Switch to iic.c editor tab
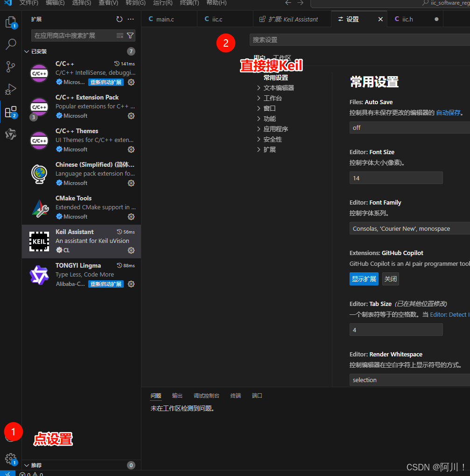The height and width of the screenshot is (476, 470). (x=225, y=19)
